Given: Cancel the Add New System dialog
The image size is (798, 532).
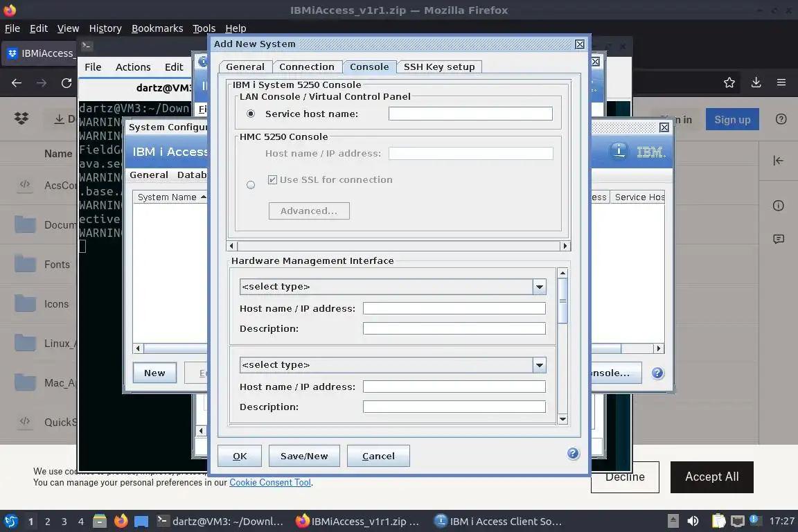Looking at the screenshot, I should pyautogui.click(x=378, y=456).
